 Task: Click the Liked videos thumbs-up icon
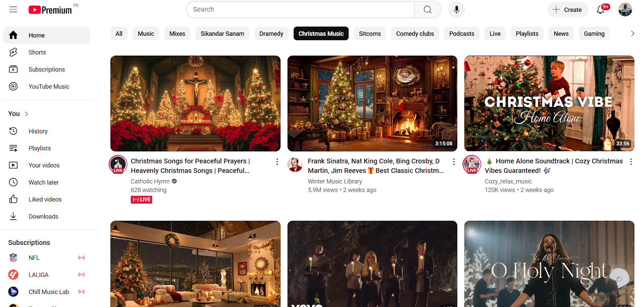[x=13, y=199]
